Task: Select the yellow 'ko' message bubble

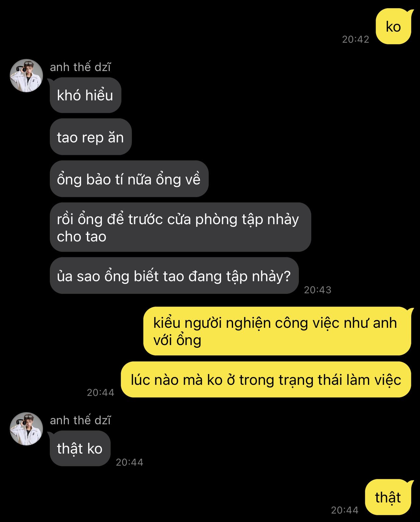Action: click(x=393, y=27)
